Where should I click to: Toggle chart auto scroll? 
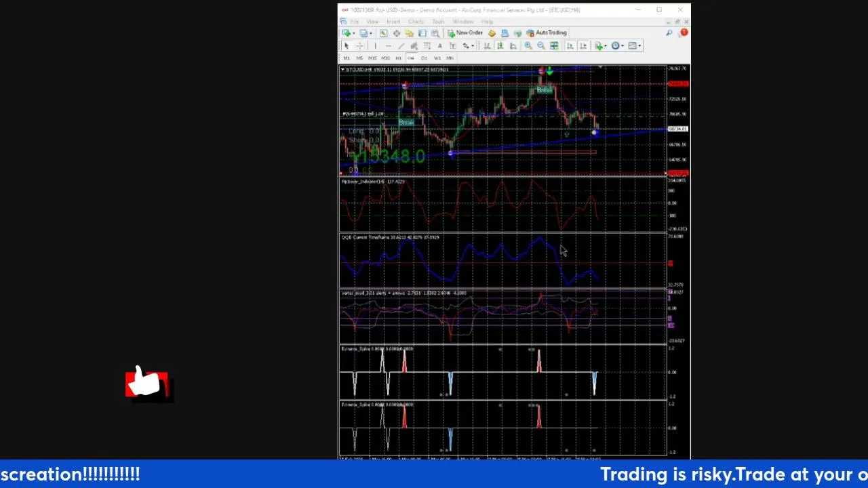click(x=570, y=45)
